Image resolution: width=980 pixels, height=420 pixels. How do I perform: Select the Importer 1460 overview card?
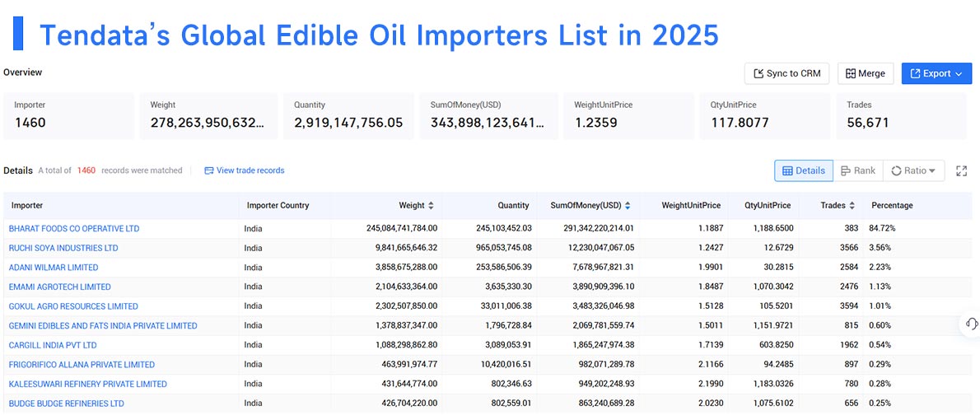click(x=68, y=115)
